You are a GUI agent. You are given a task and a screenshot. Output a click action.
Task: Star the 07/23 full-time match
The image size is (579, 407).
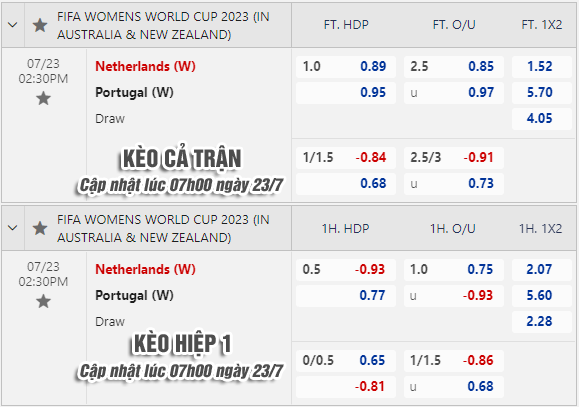[43, 99]
